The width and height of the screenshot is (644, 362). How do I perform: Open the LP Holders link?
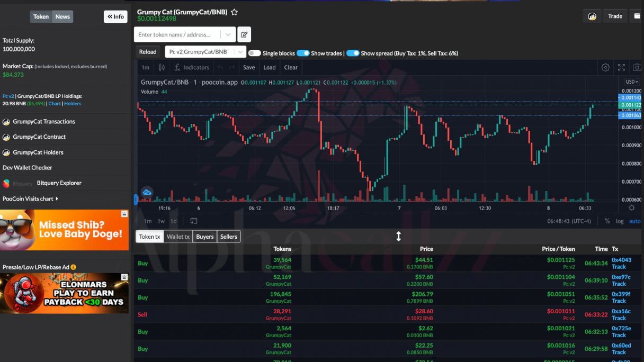coord(73,104)
